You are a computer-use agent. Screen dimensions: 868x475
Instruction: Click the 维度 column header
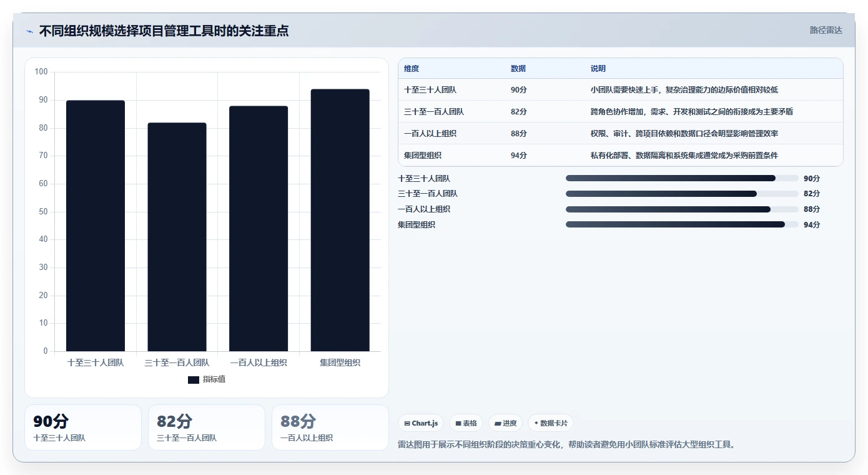pyautogui.click(x=412, y=69)
